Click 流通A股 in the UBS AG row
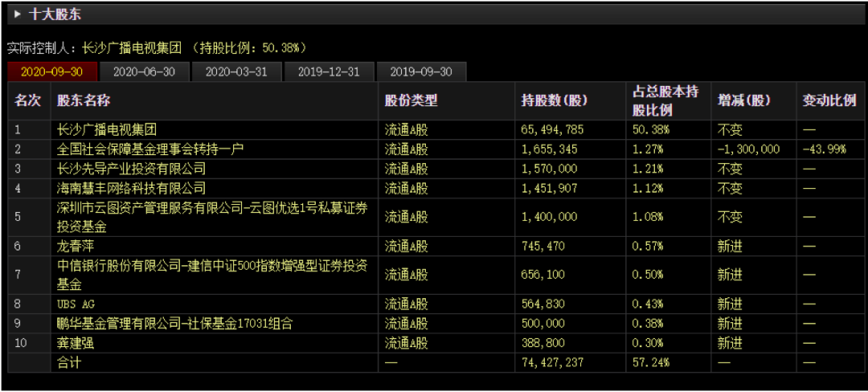 click(x=407, y=304)
